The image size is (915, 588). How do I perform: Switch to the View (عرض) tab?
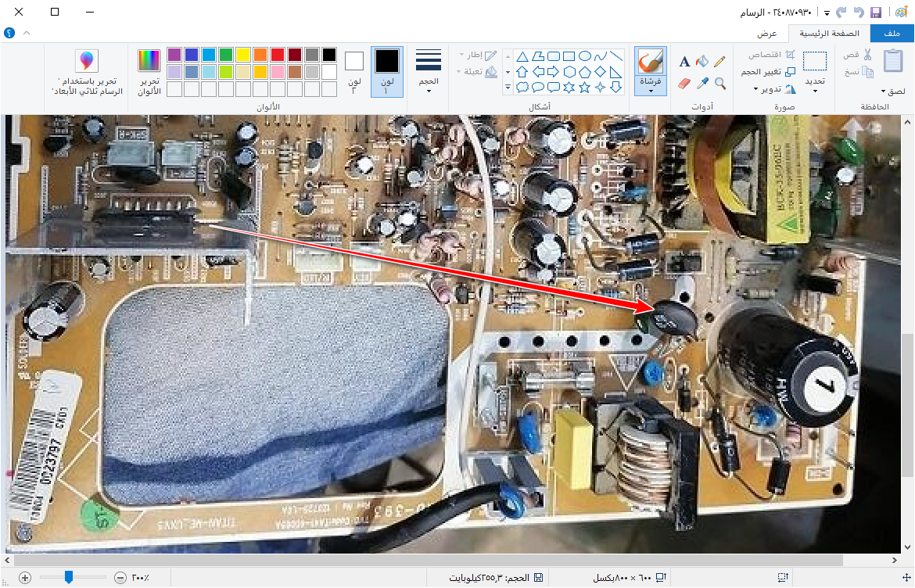click(766, 34)
